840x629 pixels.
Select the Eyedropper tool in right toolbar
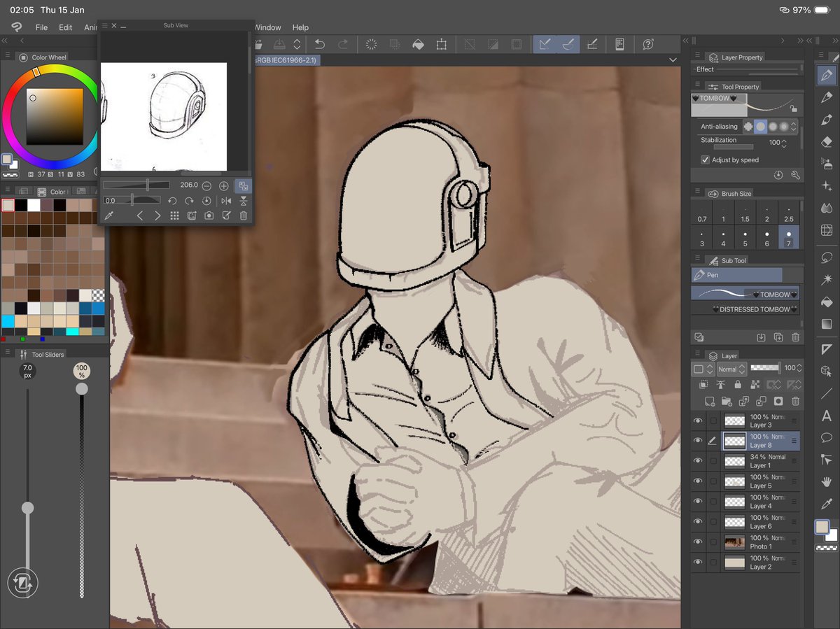tap(827, 504)
